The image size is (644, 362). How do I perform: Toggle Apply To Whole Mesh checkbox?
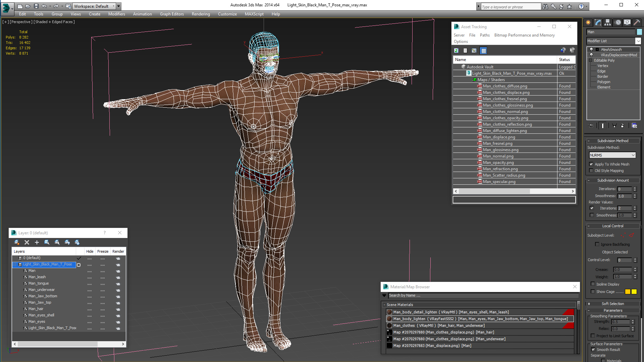click(x=591, y=164)
